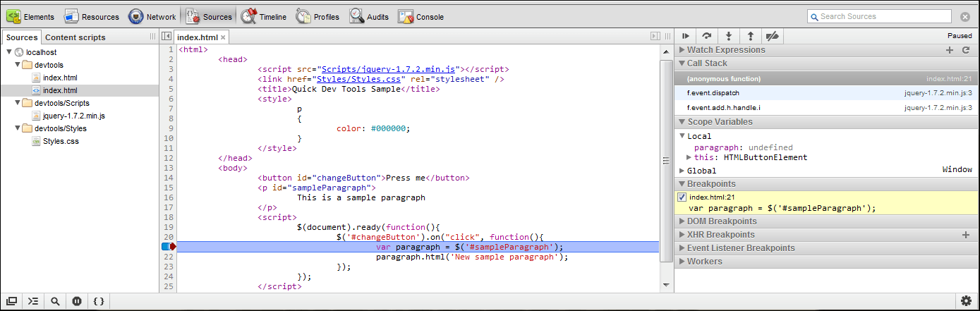Close the index.html editor tab

coord(224,37)
